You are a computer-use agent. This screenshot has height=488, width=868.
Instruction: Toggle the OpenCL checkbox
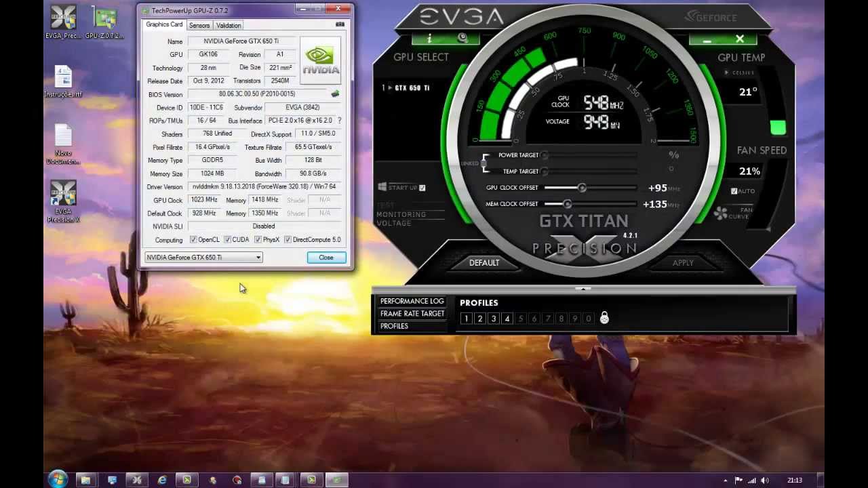point(194,239)
